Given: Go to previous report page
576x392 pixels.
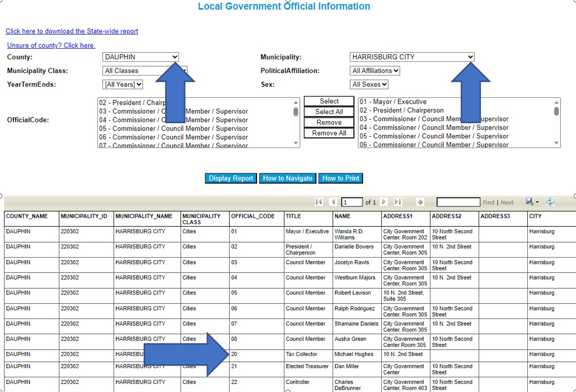Looking at the screenshot, I should pyautogui.click(x=333, y=202).
